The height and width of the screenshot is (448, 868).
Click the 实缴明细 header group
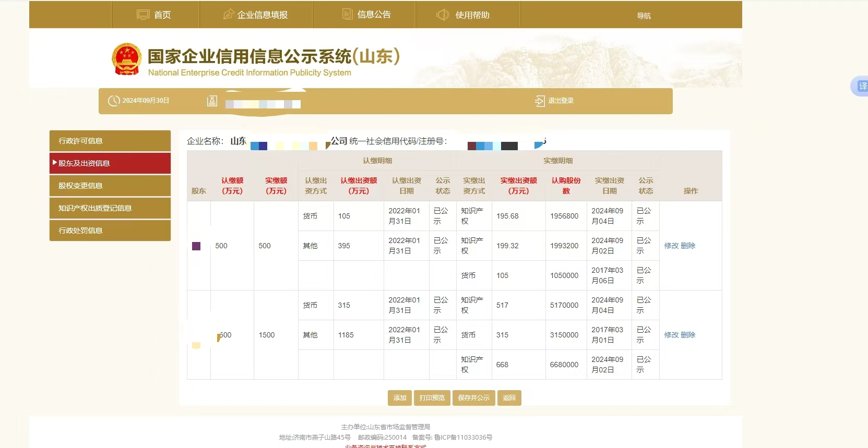(558, 161)
